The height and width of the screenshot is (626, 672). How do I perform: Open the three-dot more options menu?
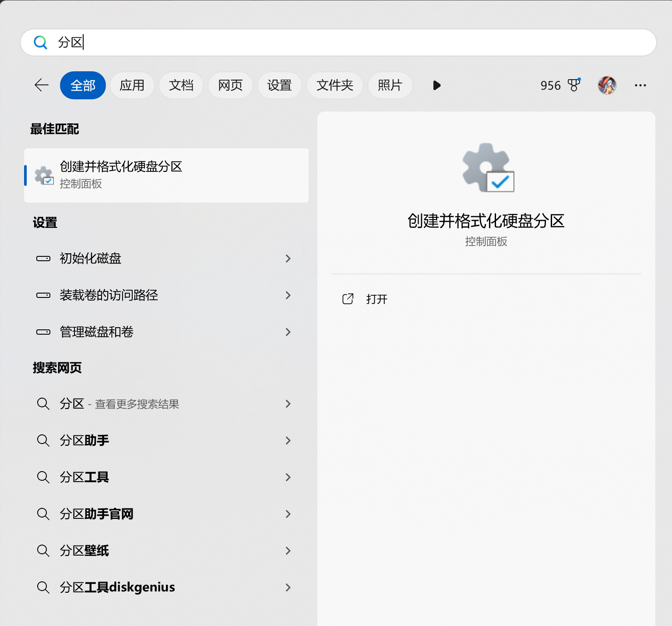click(640, 85)
